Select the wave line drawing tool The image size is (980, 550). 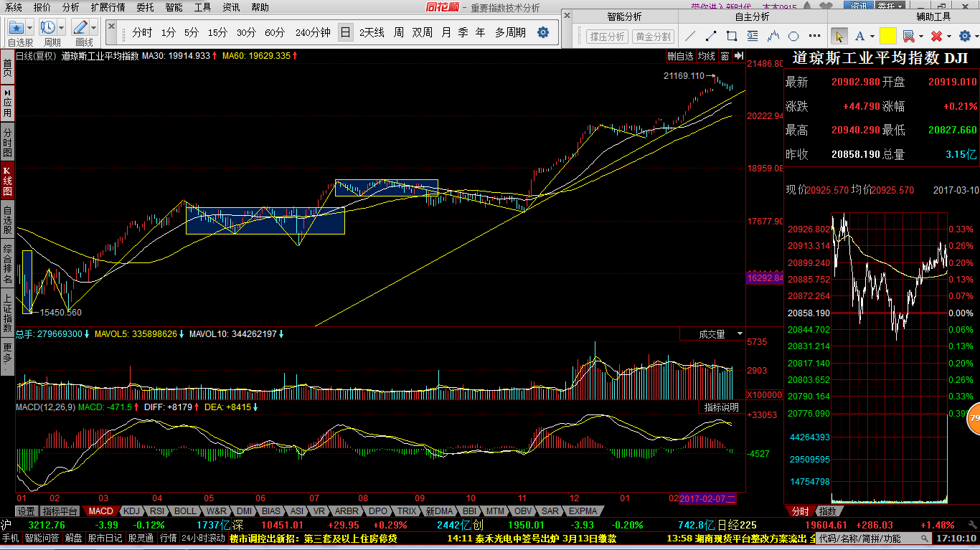click(x=773, y=36)
